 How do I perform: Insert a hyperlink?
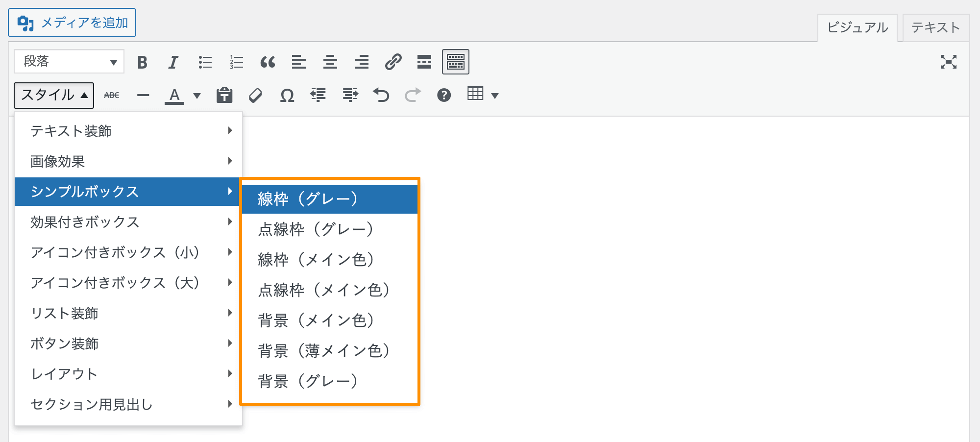pyautogui.click(x=393, y=62)
